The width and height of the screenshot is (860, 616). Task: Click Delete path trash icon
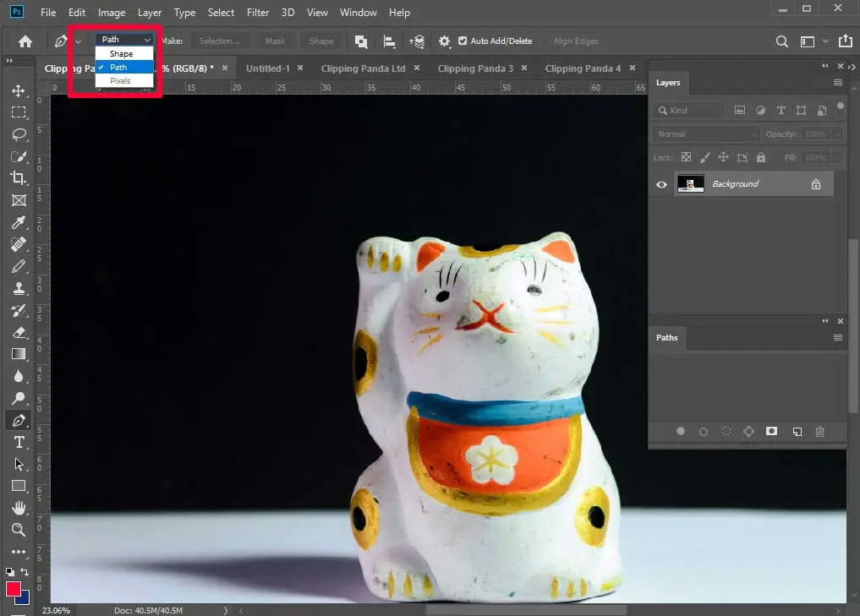point(820,432)
